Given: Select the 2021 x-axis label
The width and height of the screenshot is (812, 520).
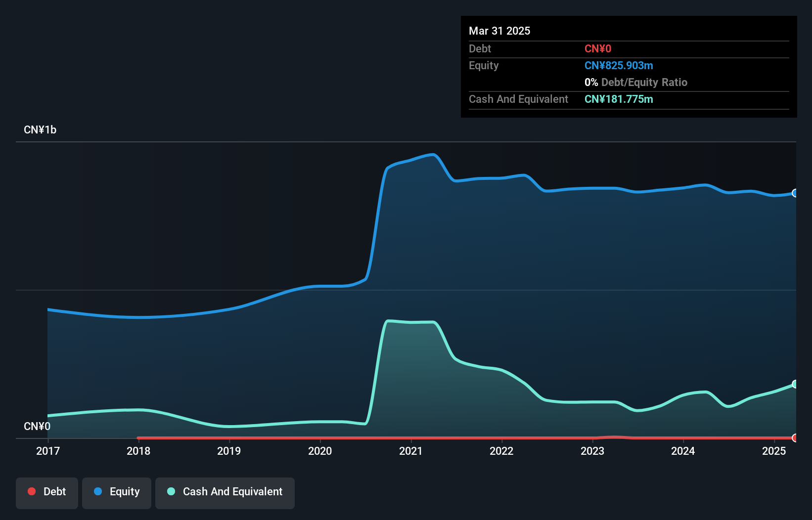Looking at the screenshot, I should coord(411,451).
